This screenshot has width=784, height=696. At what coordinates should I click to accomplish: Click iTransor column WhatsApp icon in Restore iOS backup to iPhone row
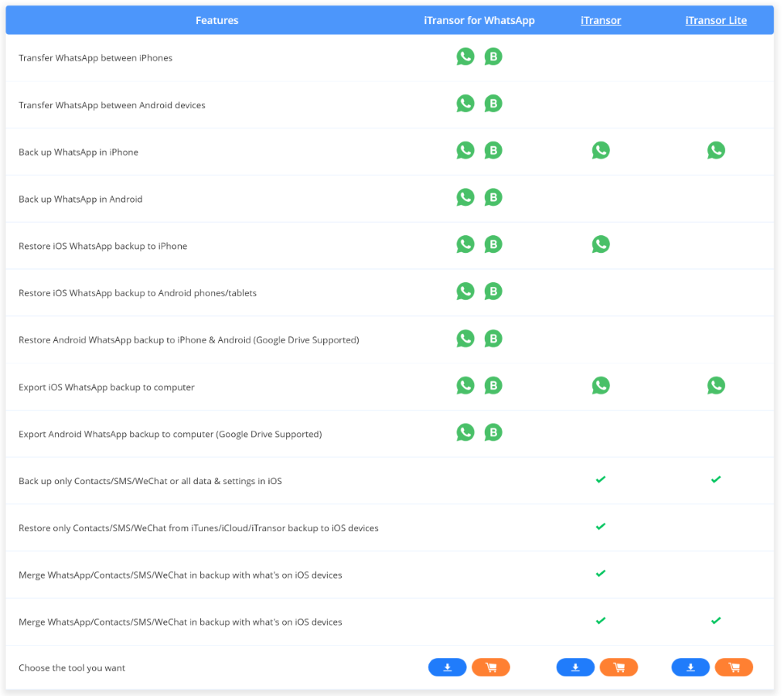click(601, 244)
